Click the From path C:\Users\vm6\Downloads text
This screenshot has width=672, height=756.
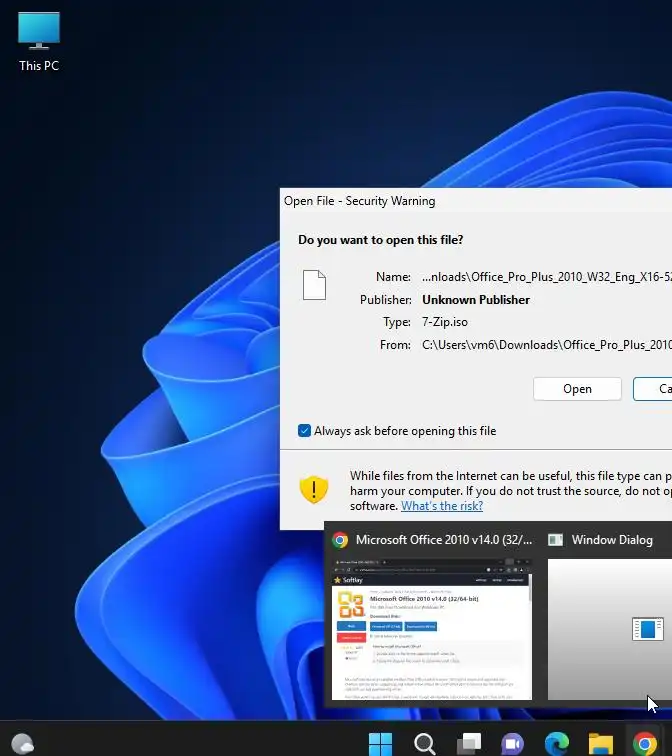point(547,345)
